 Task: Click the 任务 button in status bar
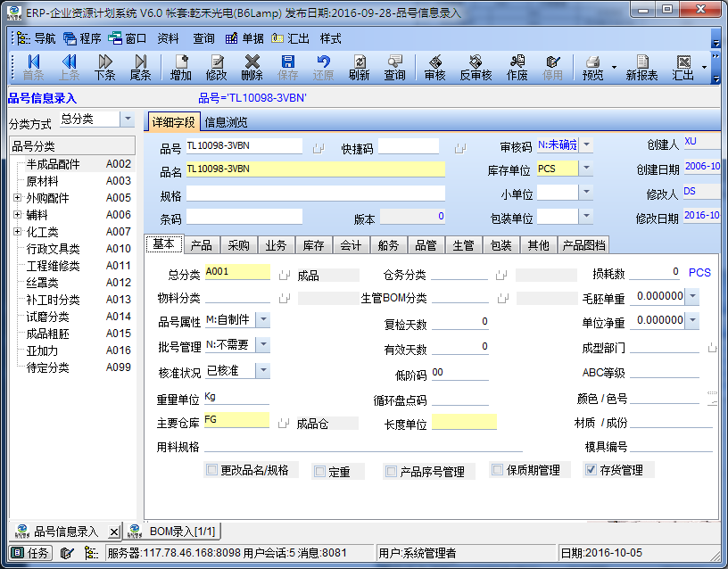(30, 553)
